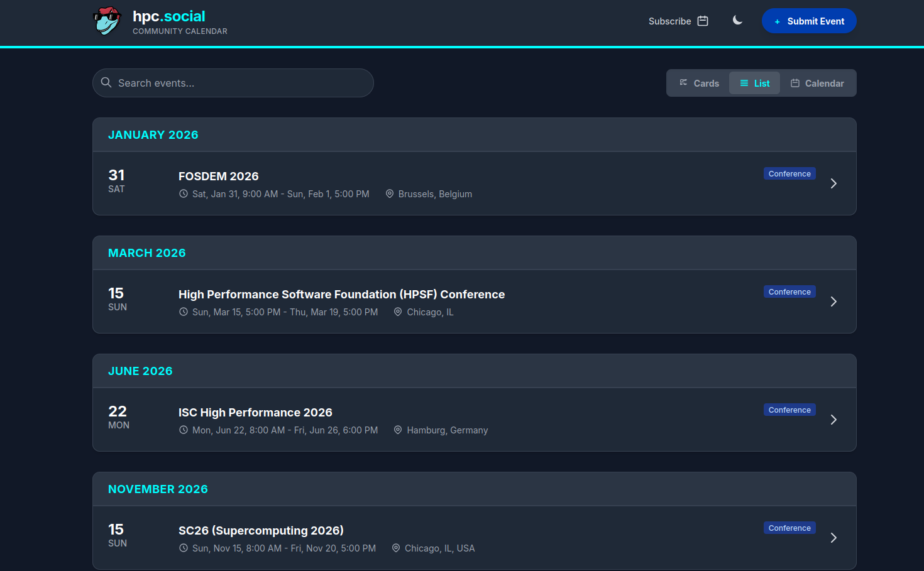
Task: Click the Conference tag on FOSDEM 2026
Action: [x=789, y=174]
